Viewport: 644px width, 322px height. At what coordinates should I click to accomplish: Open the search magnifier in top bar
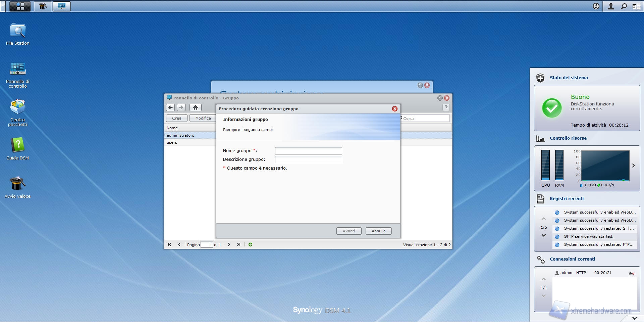pos(624,6)
